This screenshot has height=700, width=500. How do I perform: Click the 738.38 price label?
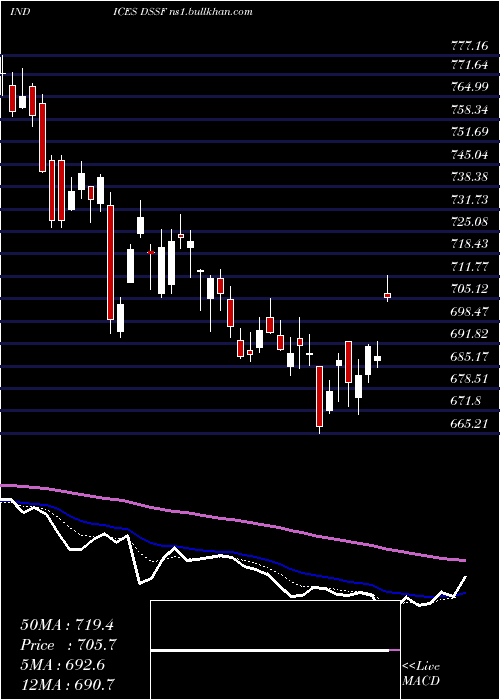coord(468,177)
